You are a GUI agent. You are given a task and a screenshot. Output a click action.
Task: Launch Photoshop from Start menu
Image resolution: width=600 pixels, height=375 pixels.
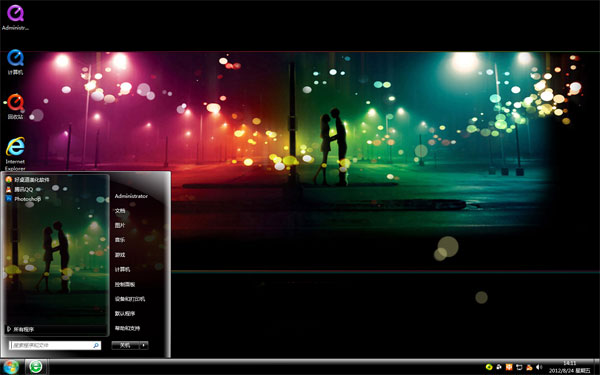(23, 199)
